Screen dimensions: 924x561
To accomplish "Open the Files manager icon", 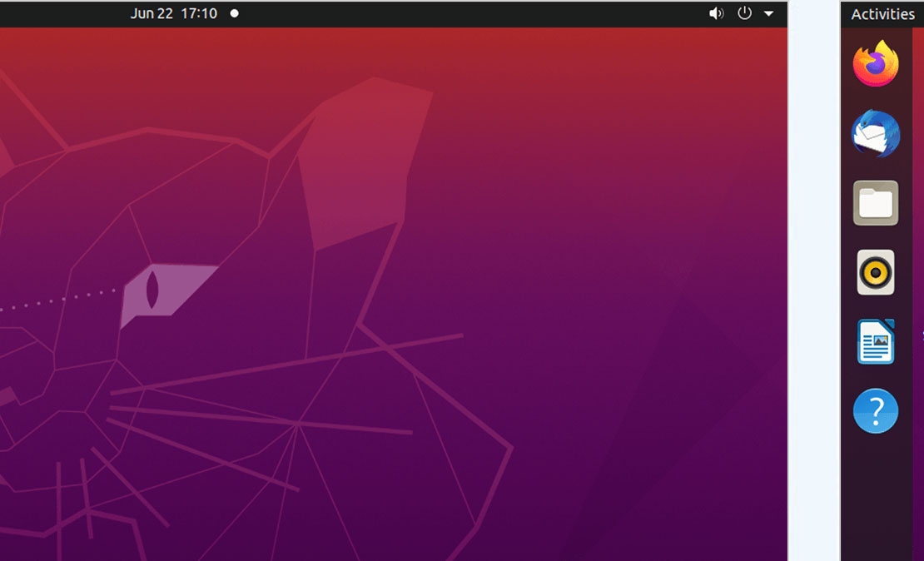I will pos(876,203).
